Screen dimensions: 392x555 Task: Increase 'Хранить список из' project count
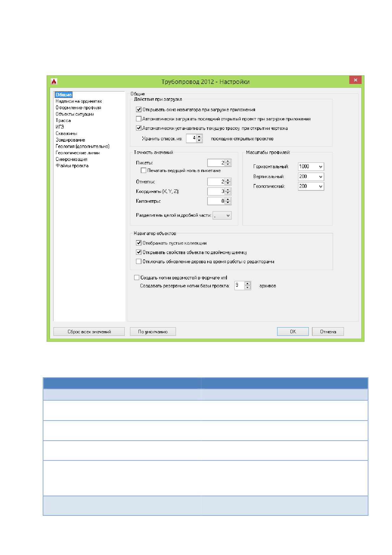[x=199, y=137]
